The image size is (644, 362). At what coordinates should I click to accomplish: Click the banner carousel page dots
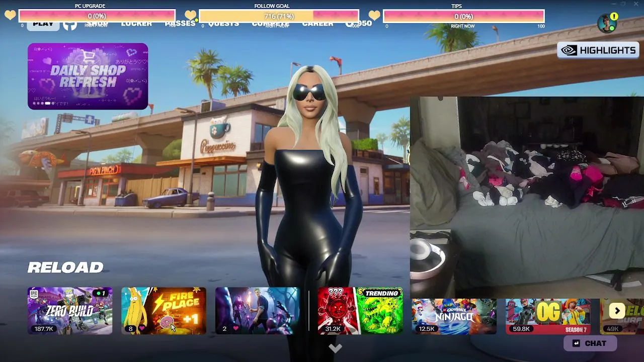(44, 103)
